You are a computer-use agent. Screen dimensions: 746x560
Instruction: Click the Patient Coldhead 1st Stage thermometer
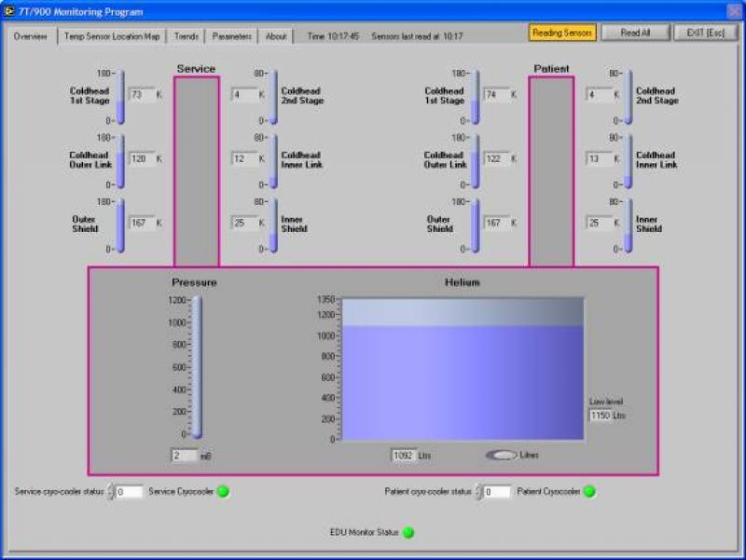(x=476, y=98)
